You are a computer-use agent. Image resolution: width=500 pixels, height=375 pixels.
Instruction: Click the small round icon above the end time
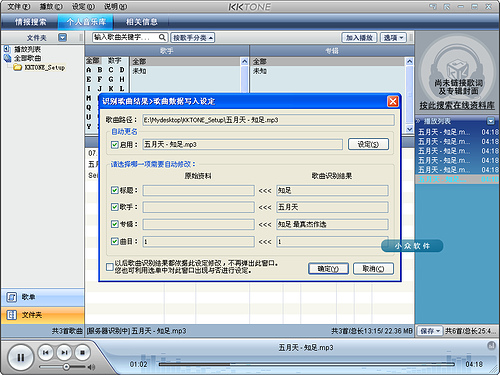coord(491,346)
